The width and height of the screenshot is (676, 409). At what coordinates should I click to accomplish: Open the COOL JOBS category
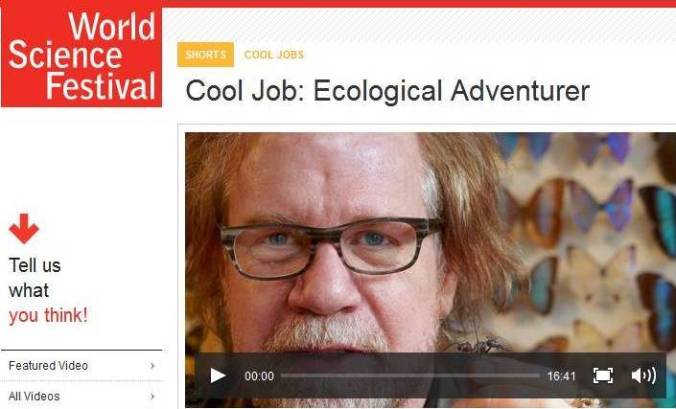click(274, 55)
